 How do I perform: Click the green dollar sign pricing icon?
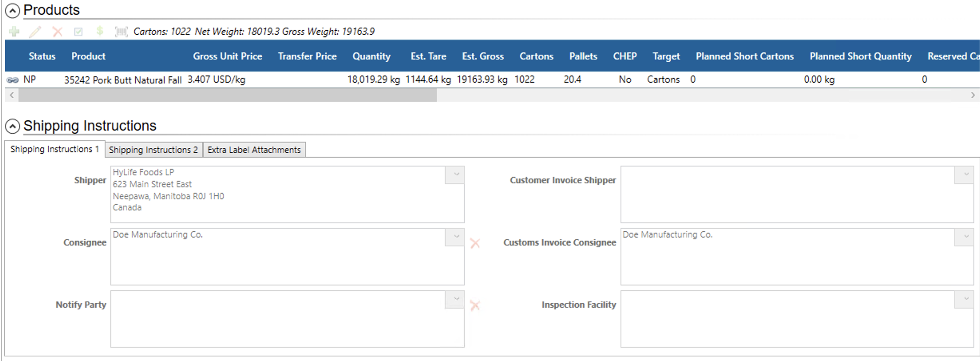point(100,31)
